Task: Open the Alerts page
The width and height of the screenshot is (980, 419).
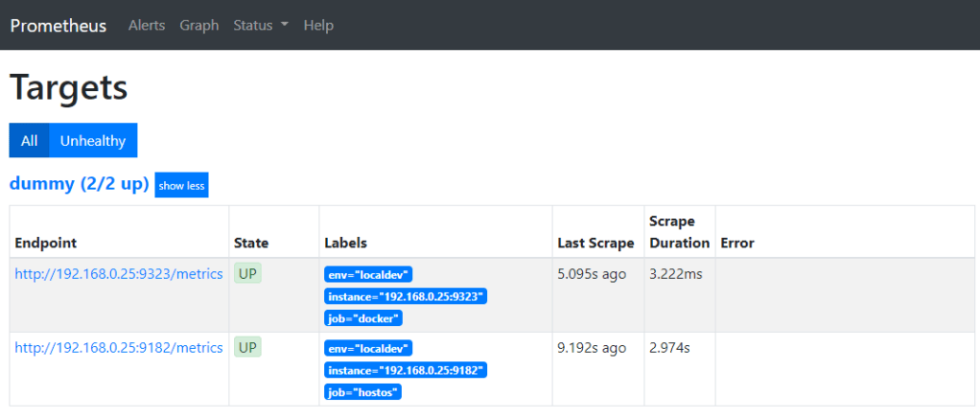Action: coord(147,25)
